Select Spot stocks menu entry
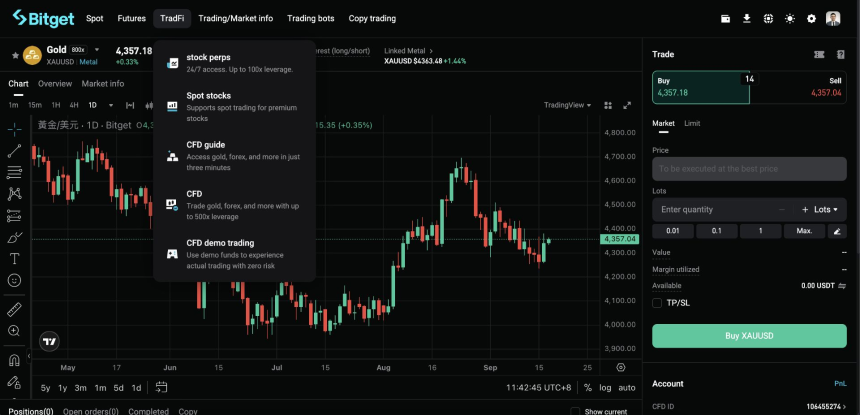860x415 pixels. click(234, 106)
